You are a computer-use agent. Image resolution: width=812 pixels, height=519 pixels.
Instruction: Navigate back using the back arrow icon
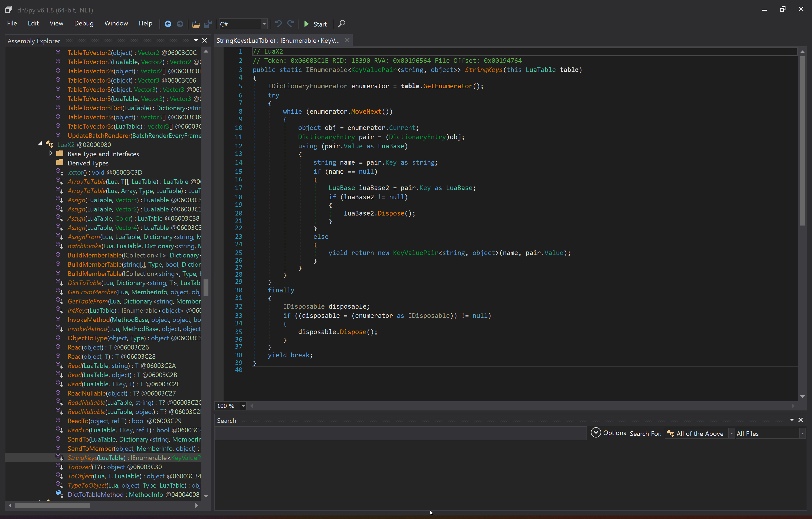[x=168, y=24]
